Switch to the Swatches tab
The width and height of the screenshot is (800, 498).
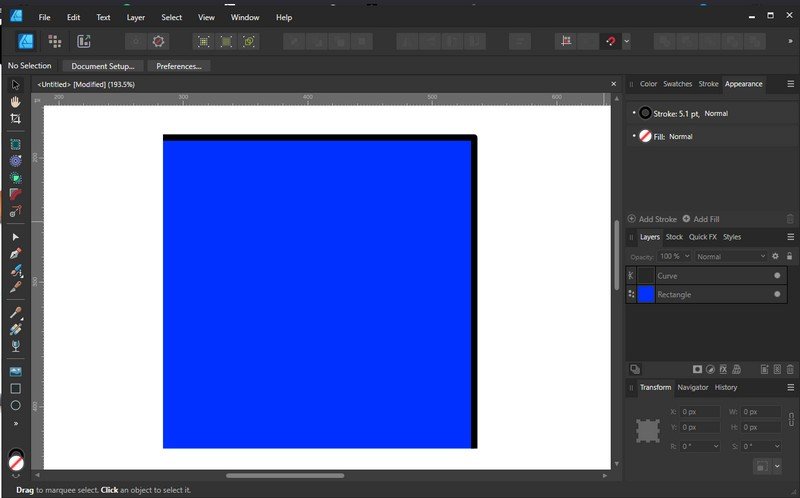(x=677, y=84)
